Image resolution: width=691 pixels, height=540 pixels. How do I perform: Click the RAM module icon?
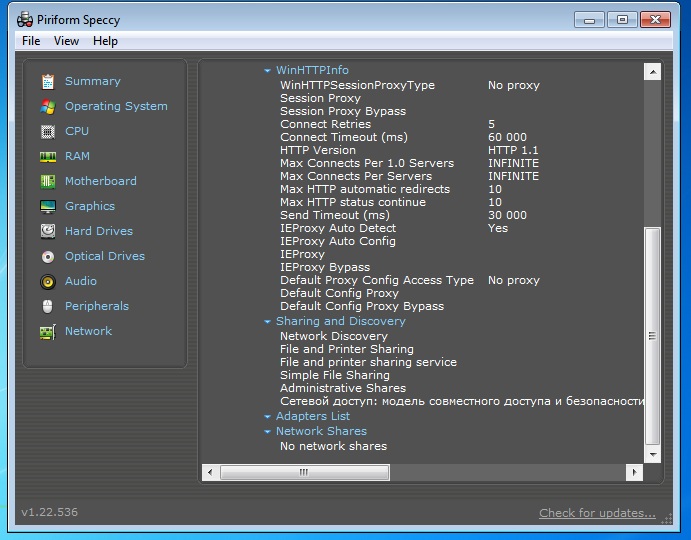[x=47, y=156]
